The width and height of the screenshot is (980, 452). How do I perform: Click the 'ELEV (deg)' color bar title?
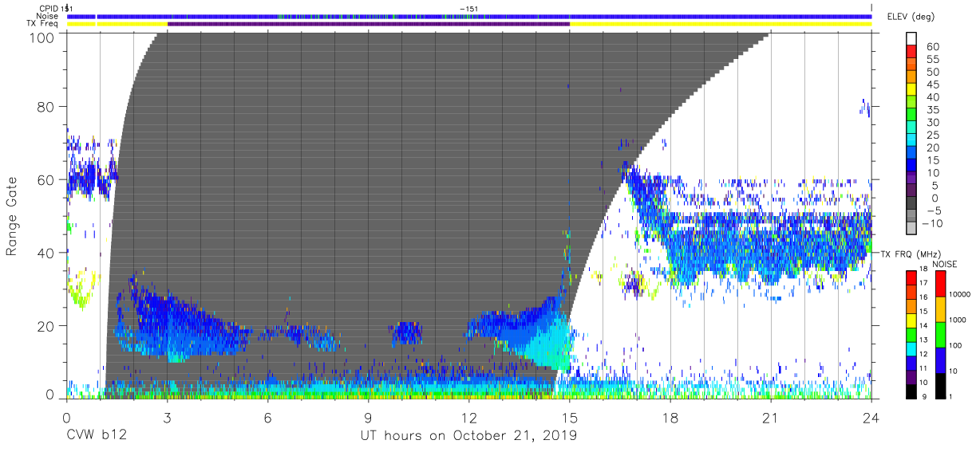click(x=911, y=17)
